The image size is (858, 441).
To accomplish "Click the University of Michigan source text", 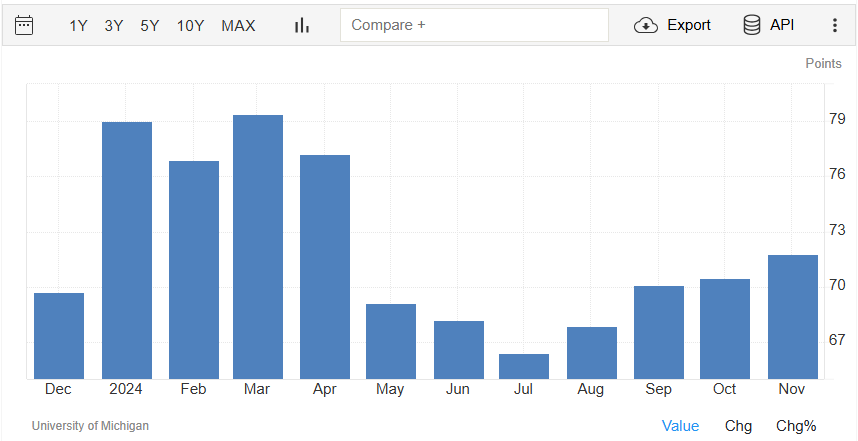I will [x=90, y=426].
